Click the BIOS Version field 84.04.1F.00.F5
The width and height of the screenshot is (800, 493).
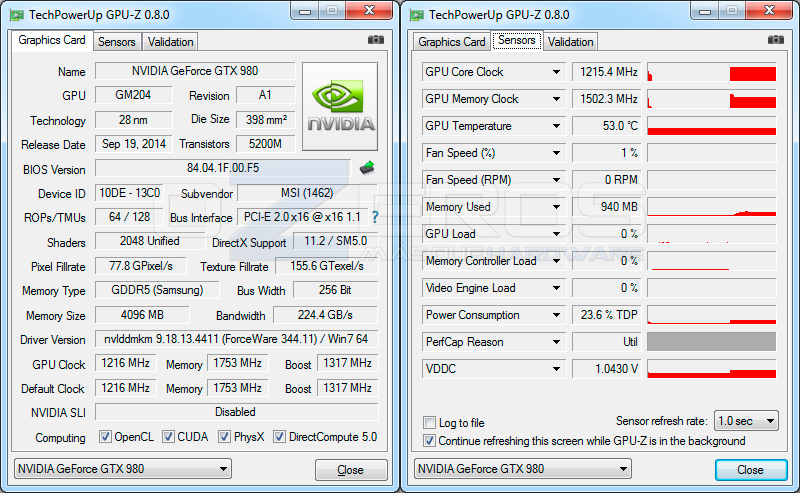[x=222, y=168]
